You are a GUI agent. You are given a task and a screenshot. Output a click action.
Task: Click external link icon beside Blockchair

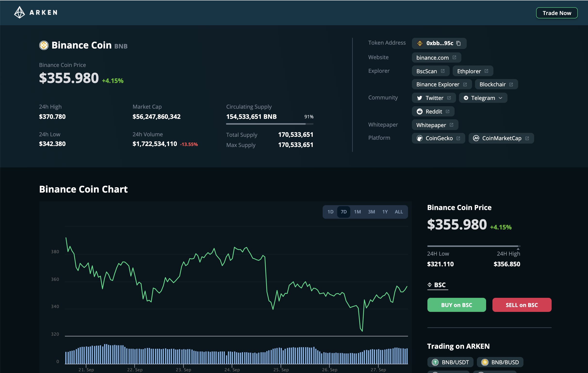[x=511, y=84]
